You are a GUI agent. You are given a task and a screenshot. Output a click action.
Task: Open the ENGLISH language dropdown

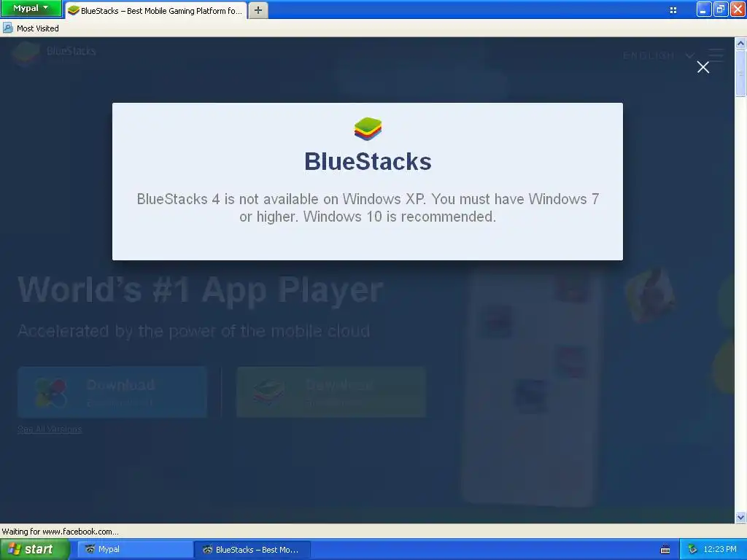[x=659, y=55]
